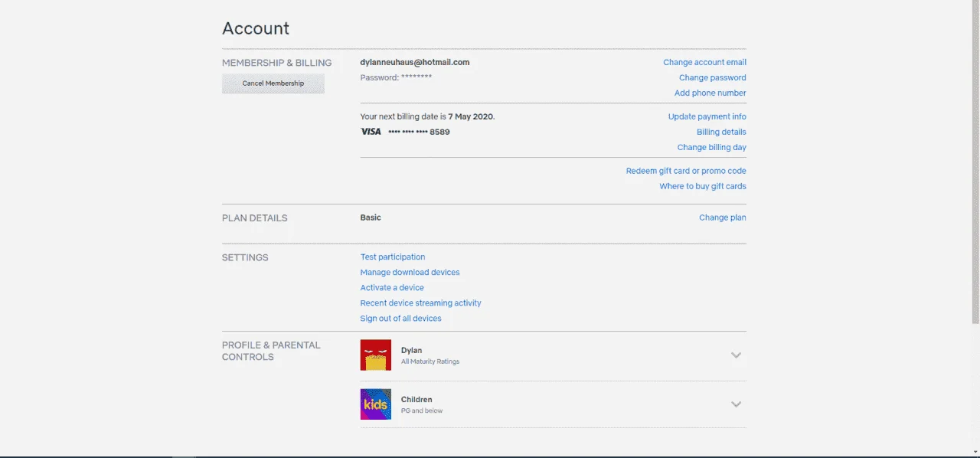Open Change billing day link
980x458 pixels.
point(711,148)
